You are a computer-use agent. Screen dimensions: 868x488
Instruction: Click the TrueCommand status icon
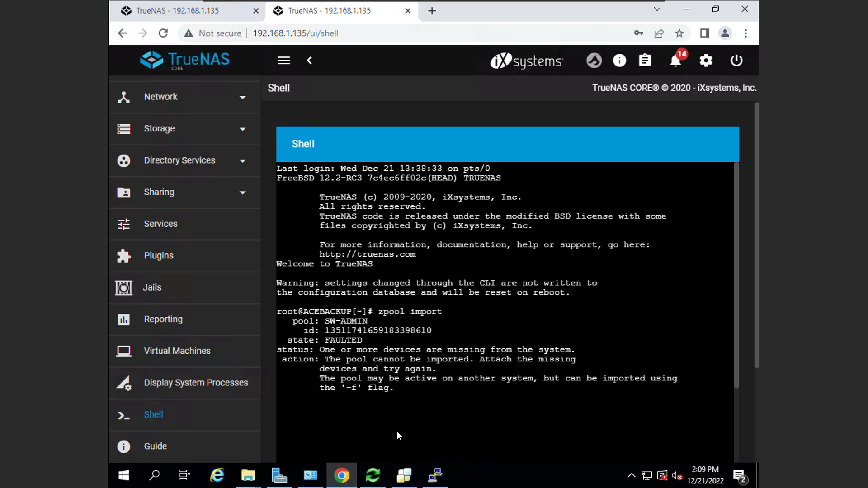[594, 61]
